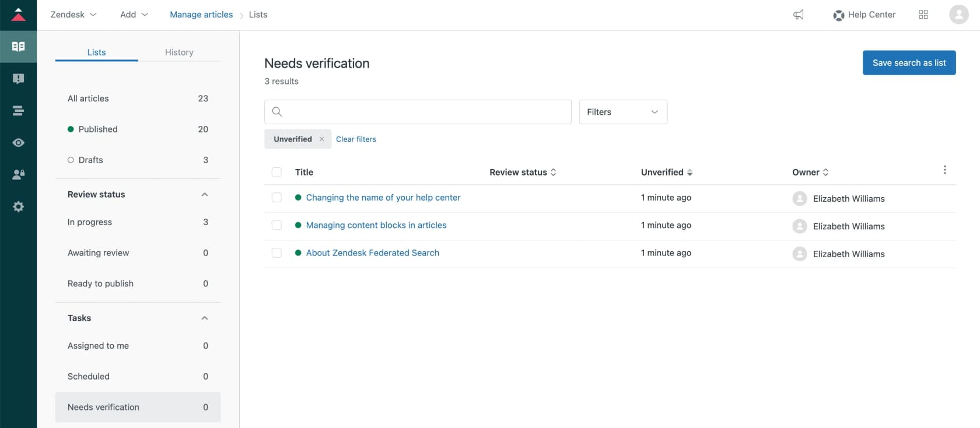Click the announcements megaphone icon
980x428 pixels.
tap(799, 15)
